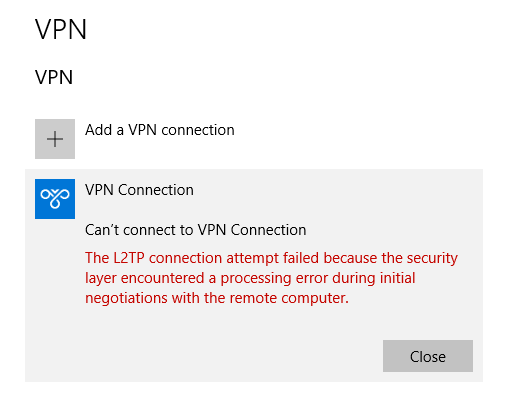Click the word 'Connection' in entry title
The image size is (510, 407).
pyautogui.click(x=156, y=190)
